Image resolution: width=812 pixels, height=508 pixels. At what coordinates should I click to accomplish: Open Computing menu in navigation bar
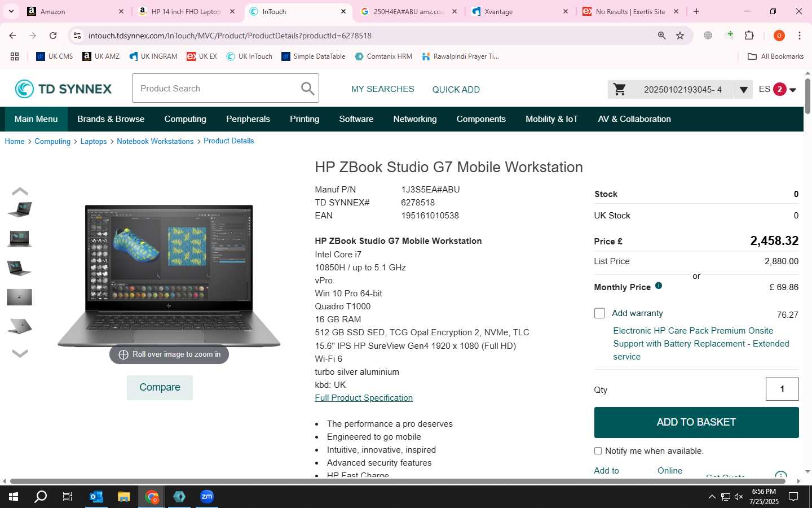(x=186, y=119)
